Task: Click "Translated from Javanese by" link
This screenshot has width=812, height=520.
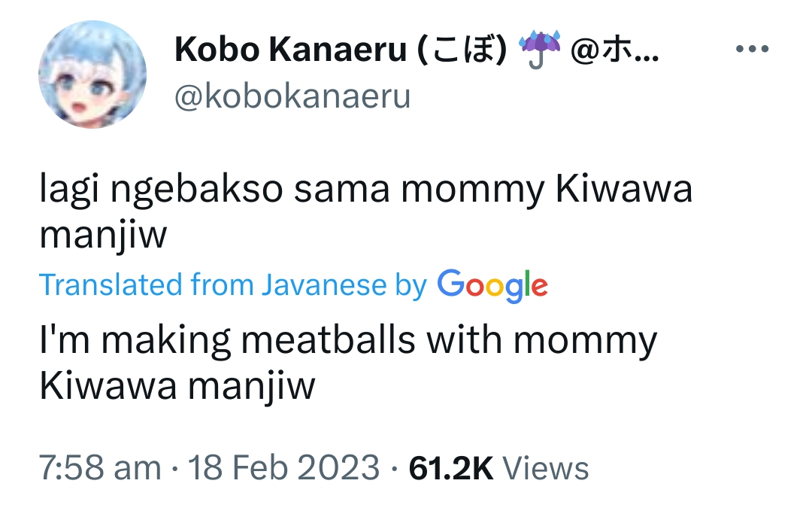Action: click(x=233, y=285)
